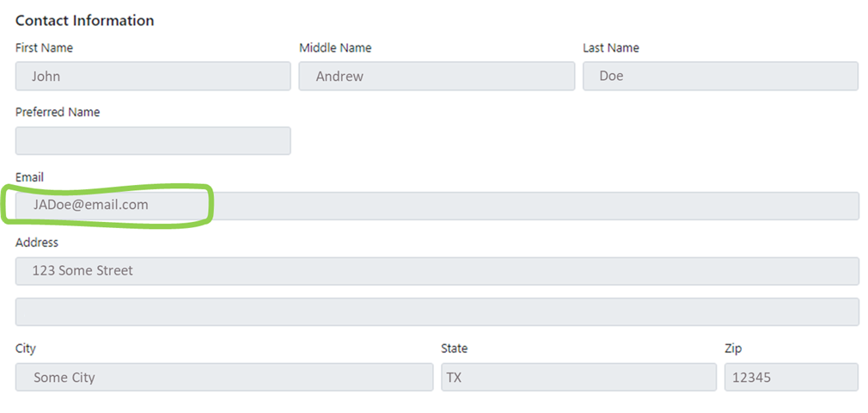Select the empty second address line field

coord(437,311)
